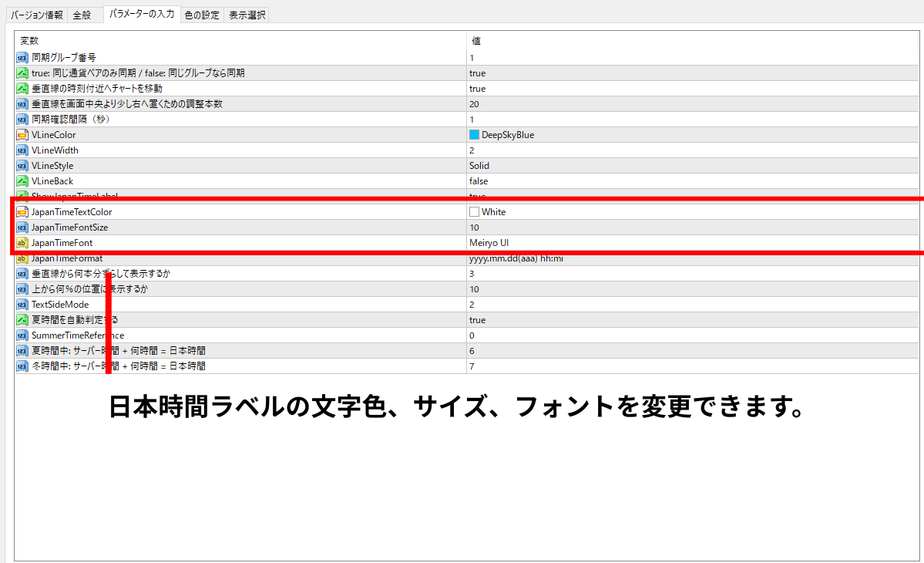
Task: Switch to the バージョン情報 tab
Action: coord(37,15)
